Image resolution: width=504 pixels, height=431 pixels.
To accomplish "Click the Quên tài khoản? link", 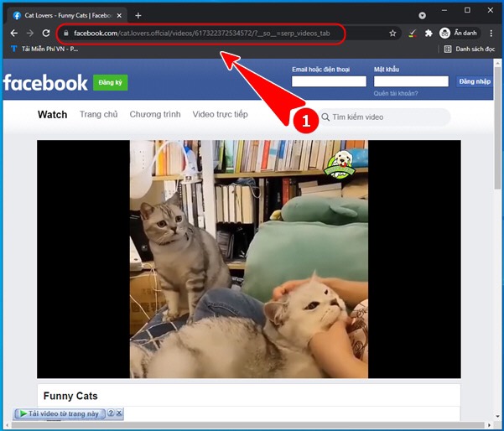I will pos(396,94).
